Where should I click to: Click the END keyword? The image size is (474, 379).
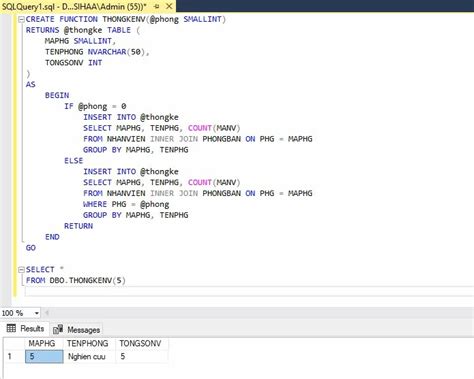point(52,237)
